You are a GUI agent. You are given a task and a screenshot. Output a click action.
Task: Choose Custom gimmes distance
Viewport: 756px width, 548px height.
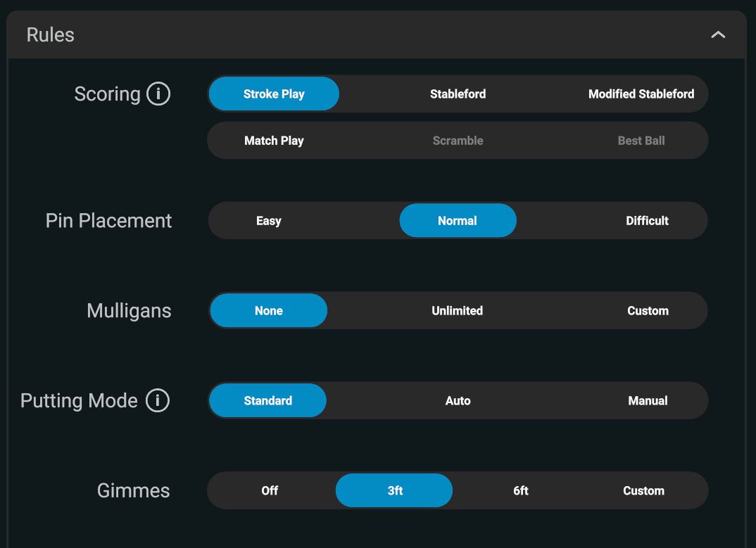pyautogui.click(x=643, y=491)
